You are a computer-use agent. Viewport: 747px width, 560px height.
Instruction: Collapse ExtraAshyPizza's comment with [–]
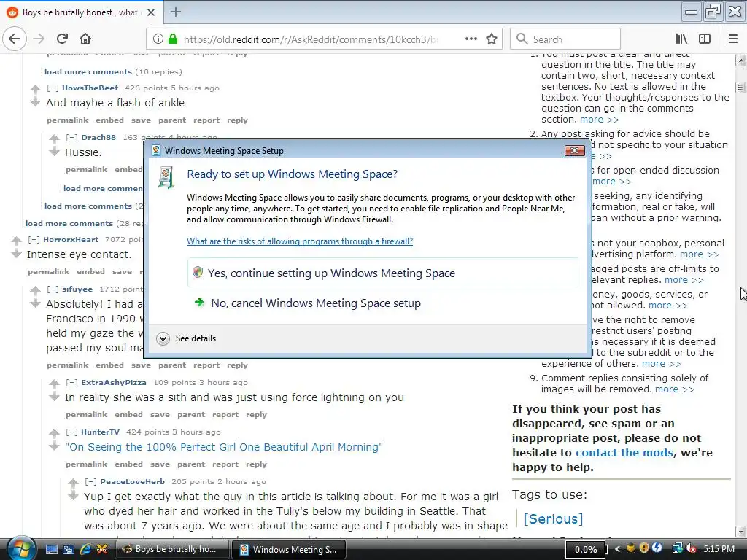pyautogui.click(x=71, y=382)
